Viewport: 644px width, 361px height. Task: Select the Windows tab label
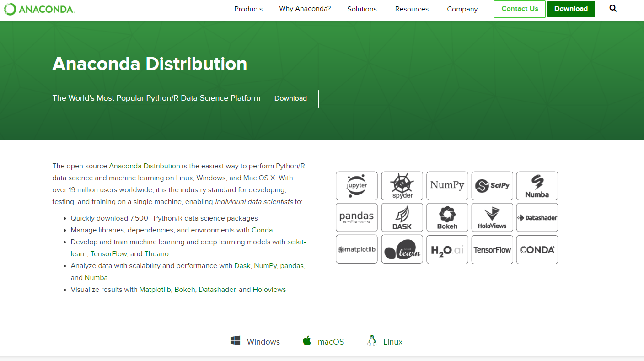[263, 342]
